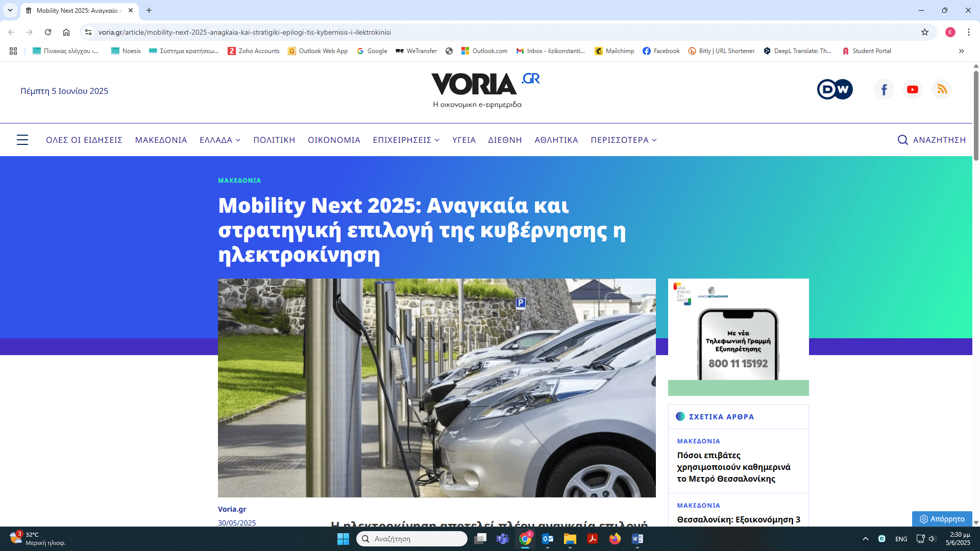
Task: Reload the page
Action: (48, 32)
